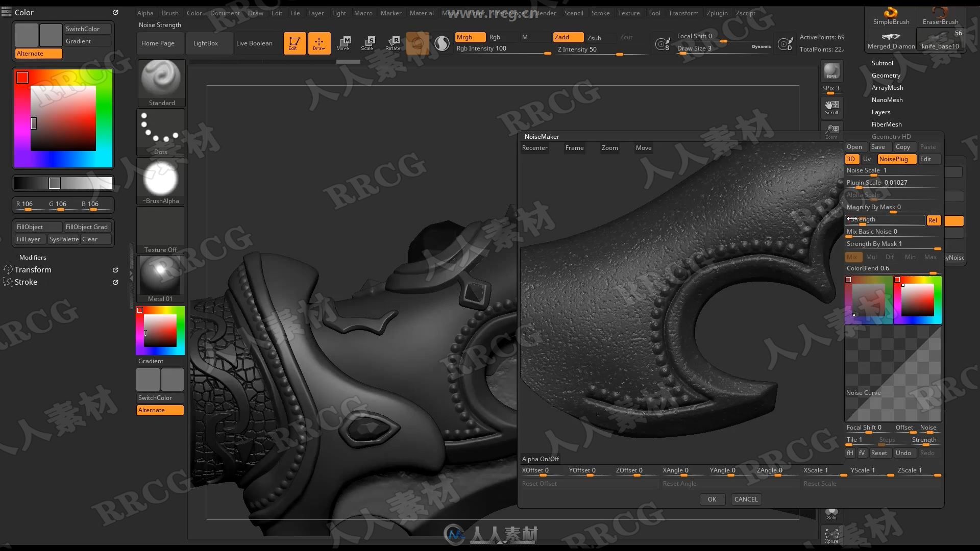
Task: Select the Move tool in toolbar
Action: click(344, 42)
